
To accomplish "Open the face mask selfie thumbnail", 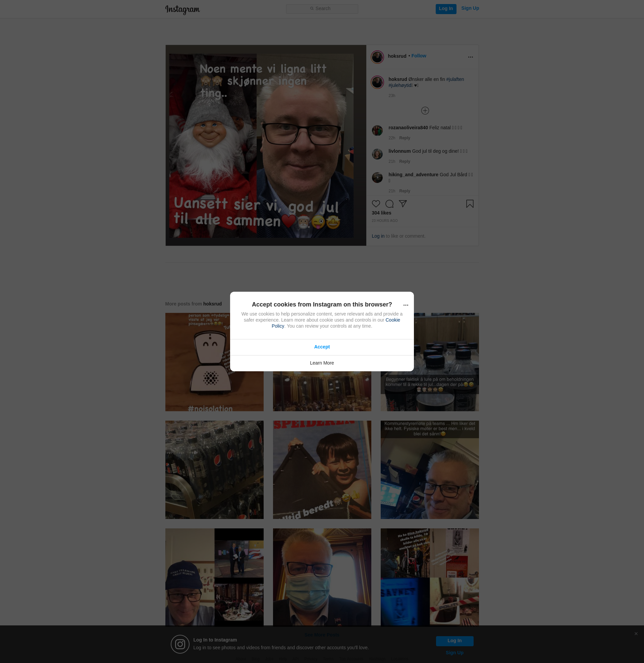I will click(x=322, y=577).
